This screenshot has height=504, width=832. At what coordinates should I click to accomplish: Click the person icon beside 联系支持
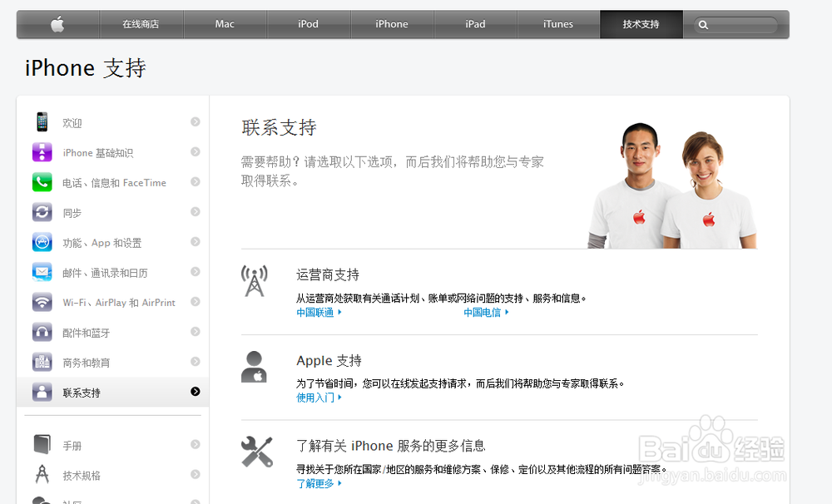(42, 392)
